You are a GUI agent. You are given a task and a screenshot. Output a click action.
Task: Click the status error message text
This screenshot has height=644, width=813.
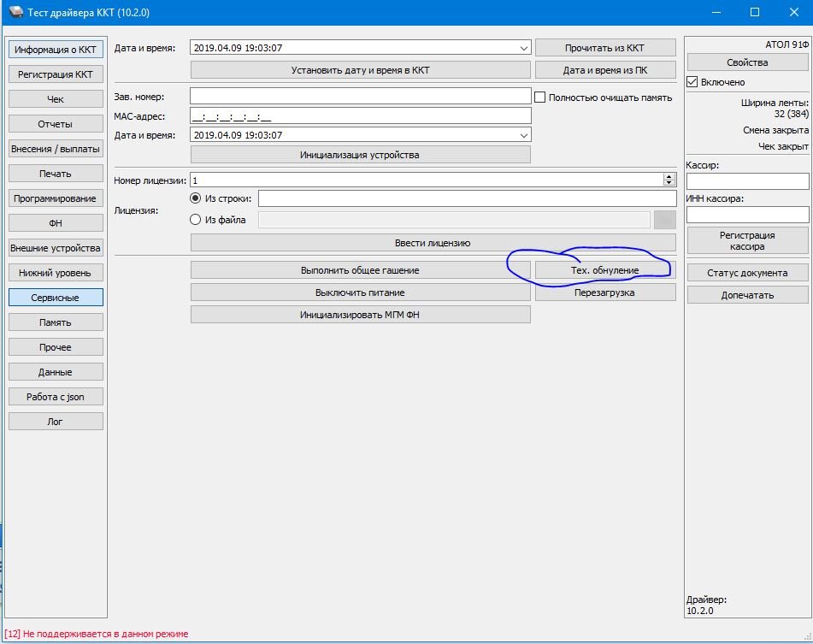pyautogui.click(x=97, y=634)
